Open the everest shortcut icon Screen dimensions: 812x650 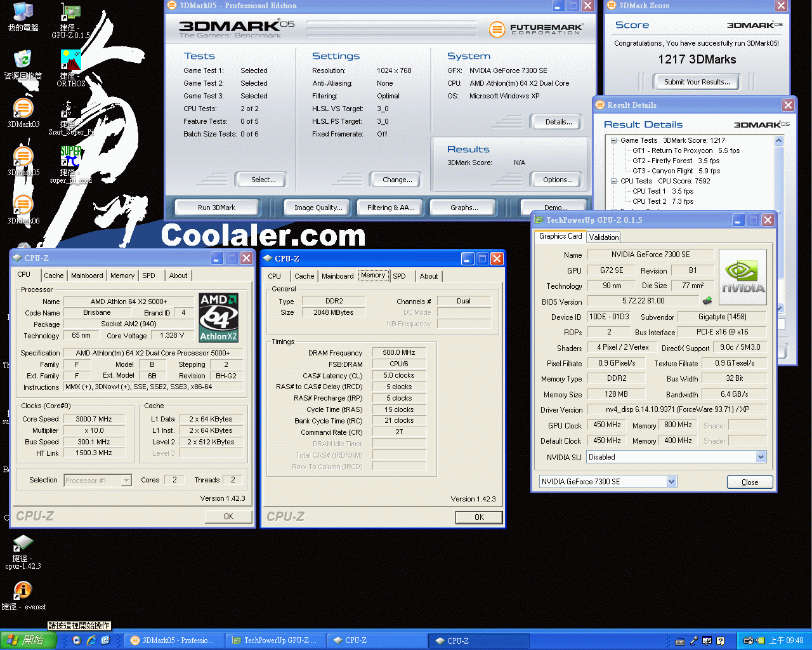(23, 591)
